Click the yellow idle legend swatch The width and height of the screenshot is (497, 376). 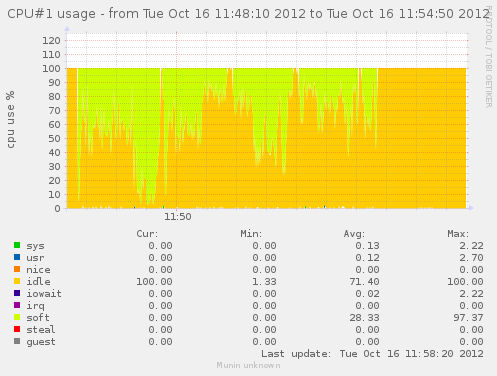(x=17, y=281)
